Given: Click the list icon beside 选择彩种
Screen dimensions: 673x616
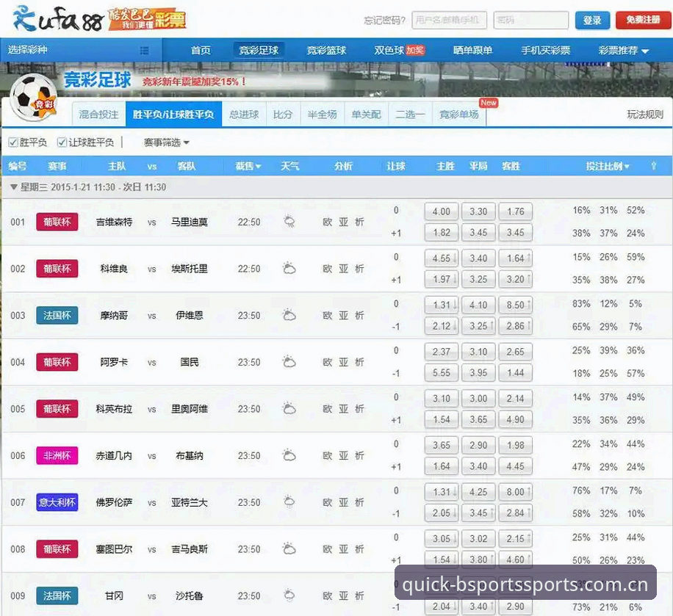Looking at the screenshot, I should click(145, 50).
